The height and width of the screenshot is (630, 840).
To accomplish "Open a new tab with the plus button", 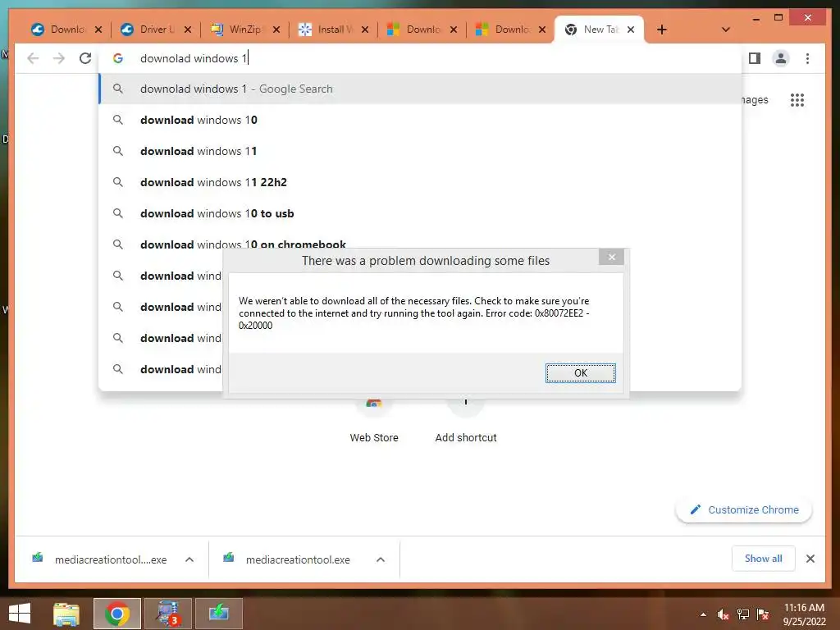I will point(662,30).
